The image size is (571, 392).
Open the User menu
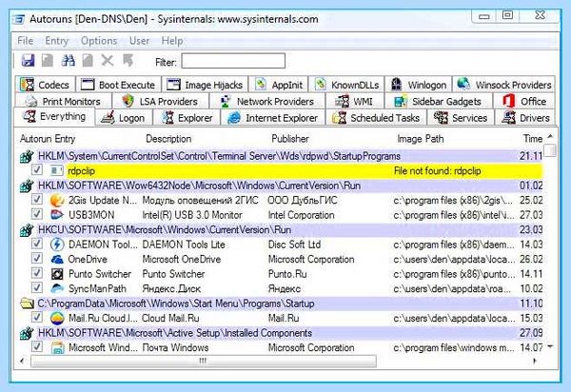coord(139,41)
